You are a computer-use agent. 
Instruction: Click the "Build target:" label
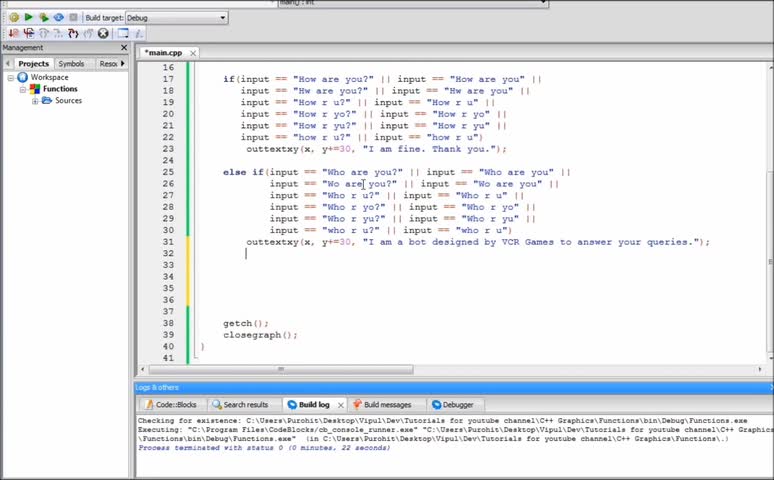pyautogui.click(x=104, y=18)
